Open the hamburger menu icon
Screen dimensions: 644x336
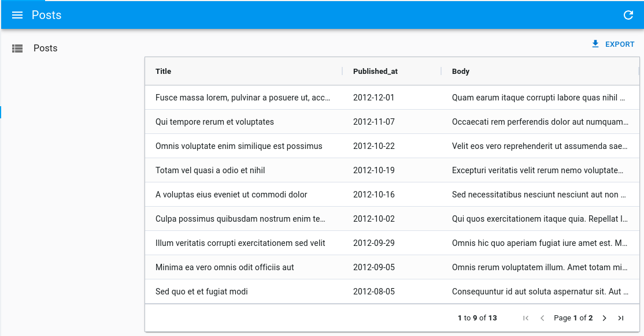pos(17,15)
